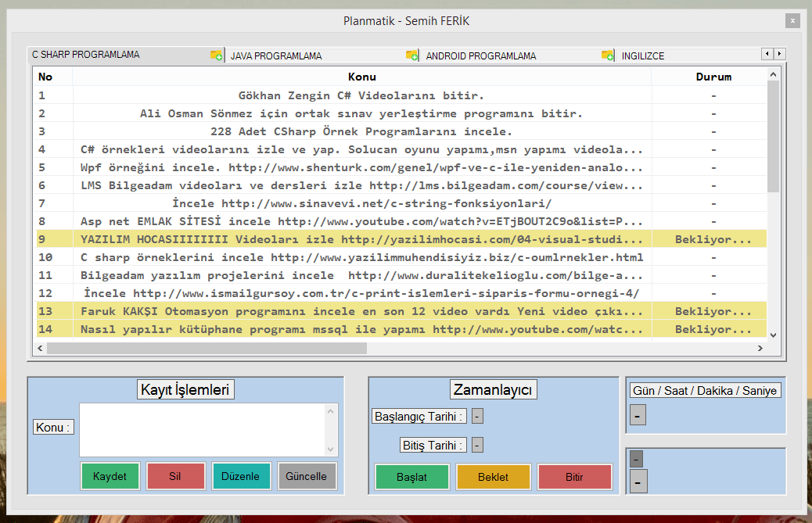The width and height of the screenshot is (812, 523).
Task: Click the gray Güncelle button
Action: pos(307,477)
